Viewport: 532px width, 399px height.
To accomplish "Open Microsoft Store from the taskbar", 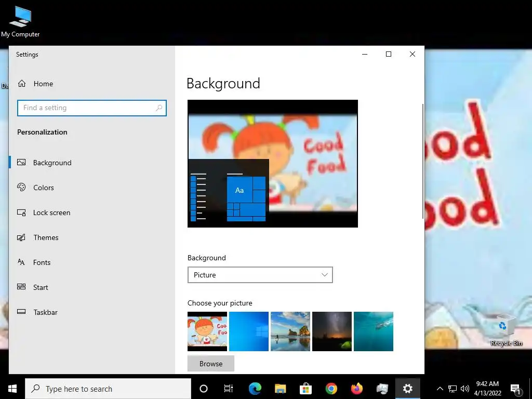I will click(x=305, y=389).
